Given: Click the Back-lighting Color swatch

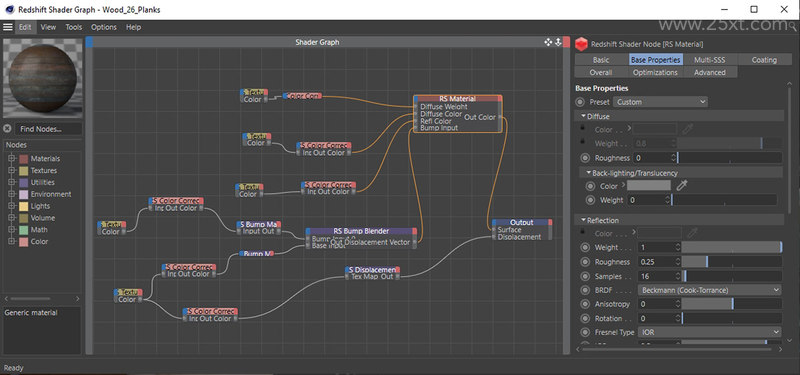Looking at the screenshot, I should (648, 186).
